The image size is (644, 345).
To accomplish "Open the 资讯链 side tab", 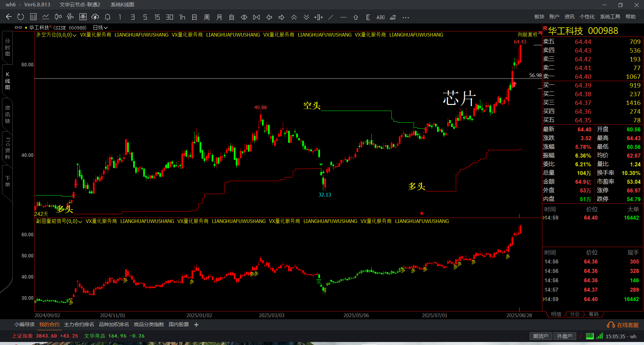I will (x=7, y=114).
